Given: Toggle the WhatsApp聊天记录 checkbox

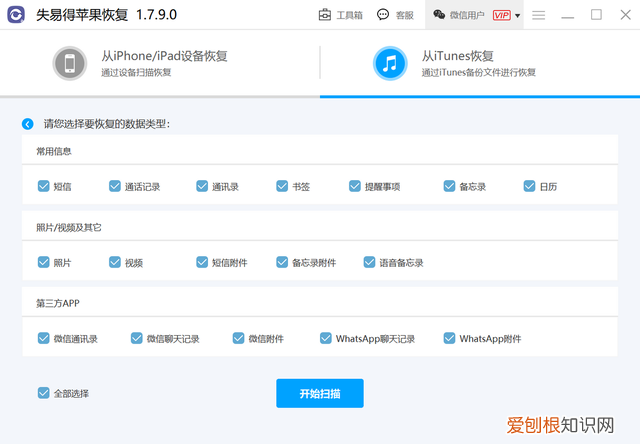Looking at the screenshot, I should [326, 338].
